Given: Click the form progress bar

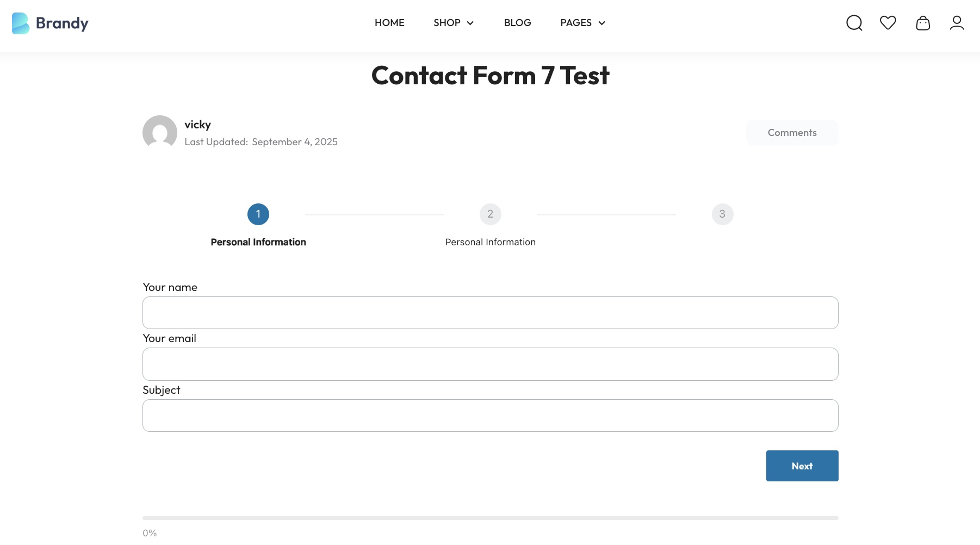Looking at the screenshot, I should 491,518.
